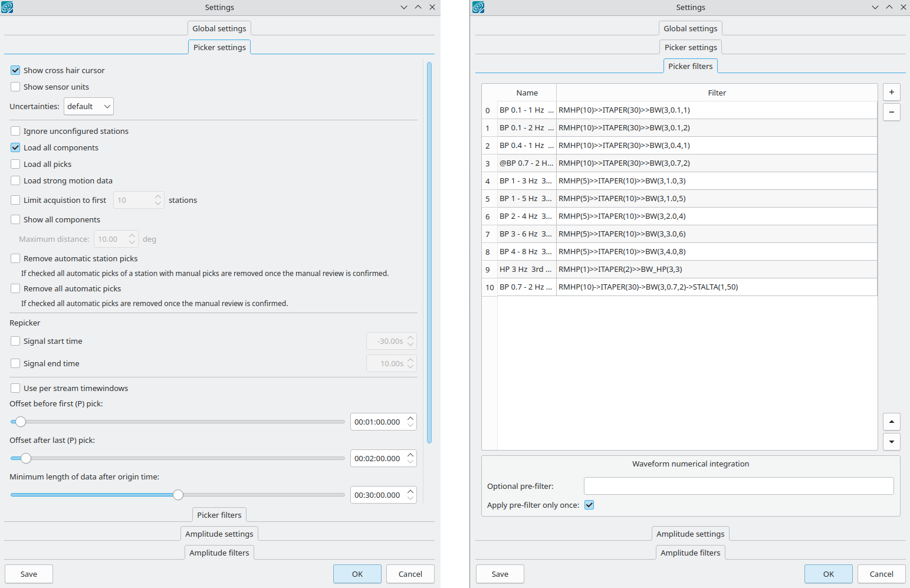Move selected filter up with arrow icon
This screenshot has height=588, width=910.
pyautogui.click(x=891, y=422)
